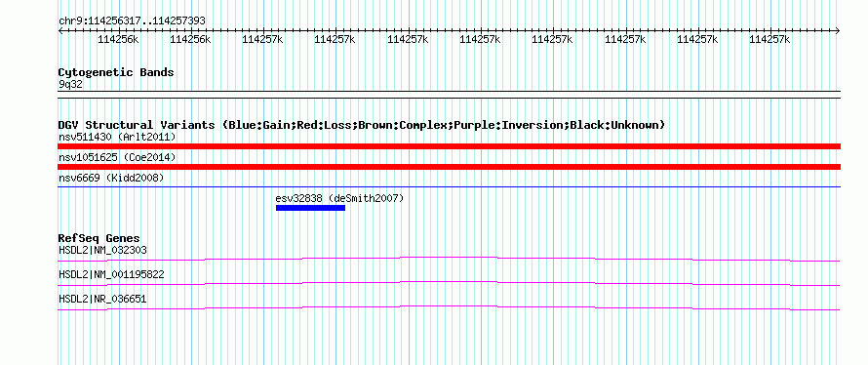Open the nsv511430 (Arlt2011) variant label
The width and height of the screenshot is (868, 365).
point(117,137)
